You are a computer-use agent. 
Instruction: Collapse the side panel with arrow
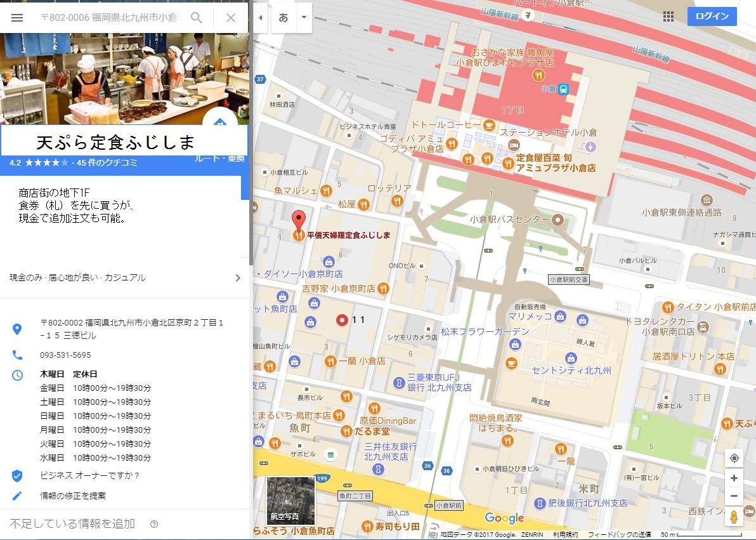pyautogui.click(x=260, y=18)
